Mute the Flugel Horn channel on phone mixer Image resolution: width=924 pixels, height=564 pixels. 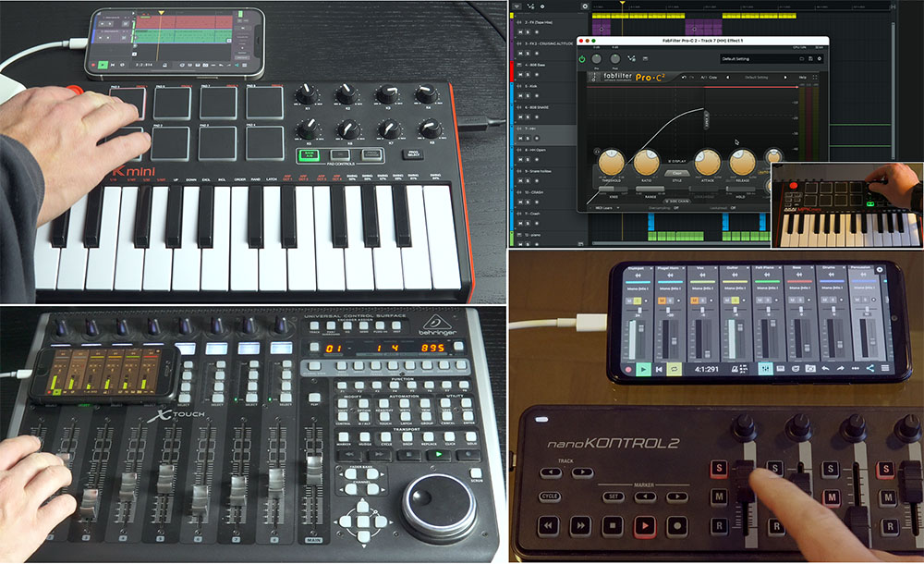point(662,300)
